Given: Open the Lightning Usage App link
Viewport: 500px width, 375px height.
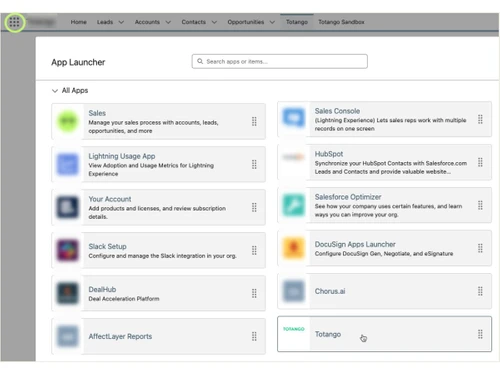Looking at the screenshot, I should click(122, 156).
